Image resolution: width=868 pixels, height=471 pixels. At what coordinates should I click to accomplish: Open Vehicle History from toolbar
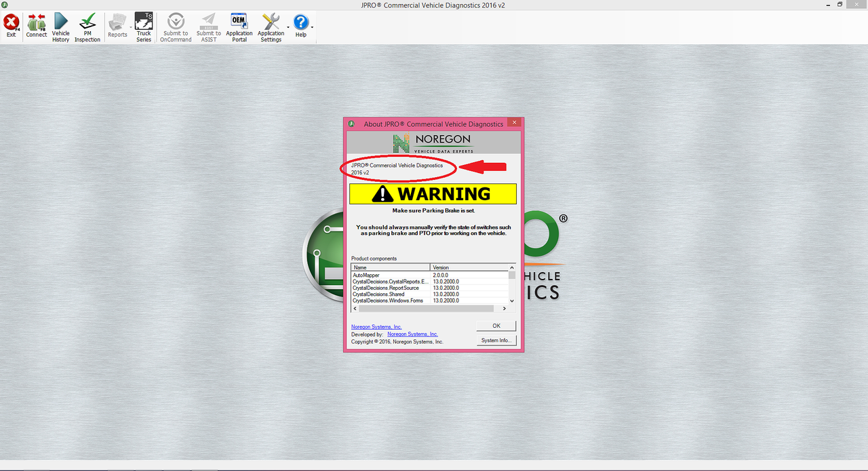tap(61, 27)
